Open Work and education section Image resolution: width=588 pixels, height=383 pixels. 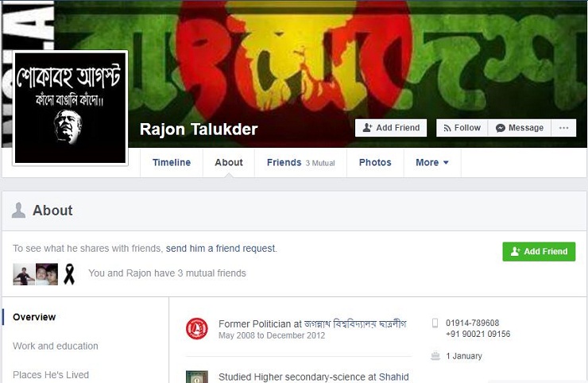[x=56, y=346]
